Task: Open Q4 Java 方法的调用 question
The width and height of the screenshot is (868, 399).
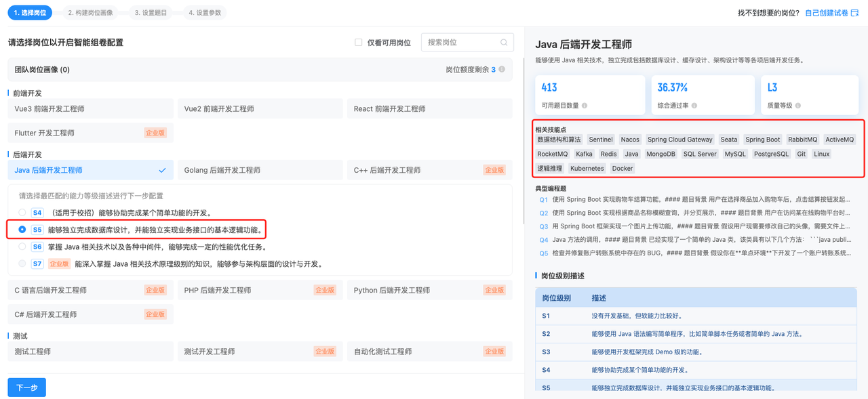Action: pyautogui.click(x=695, y=240)
